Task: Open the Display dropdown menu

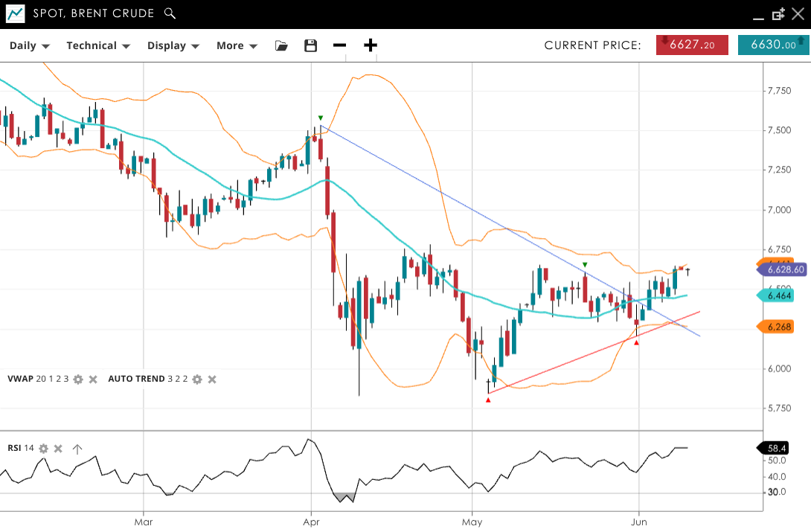Action: tap(173, 45)
